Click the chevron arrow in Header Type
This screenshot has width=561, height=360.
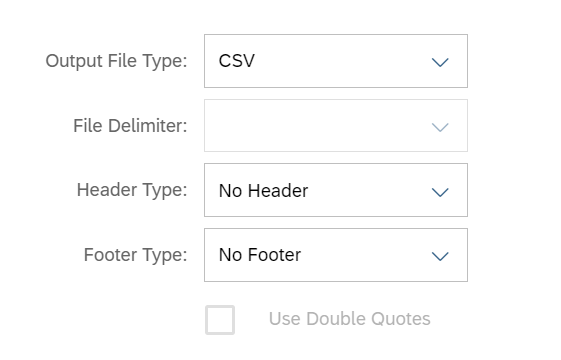440,192
